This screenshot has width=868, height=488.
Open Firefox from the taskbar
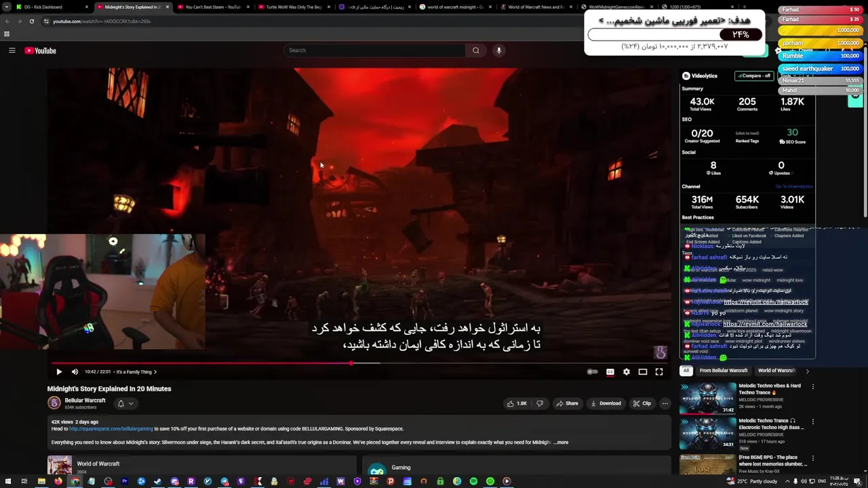[x=58, y=481]
